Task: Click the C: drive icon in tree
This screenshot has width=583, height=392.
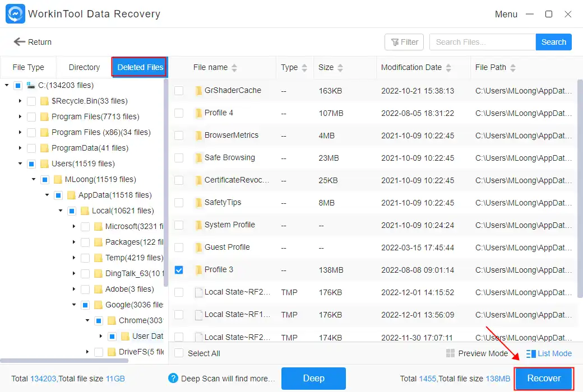Action: (30, 85)
